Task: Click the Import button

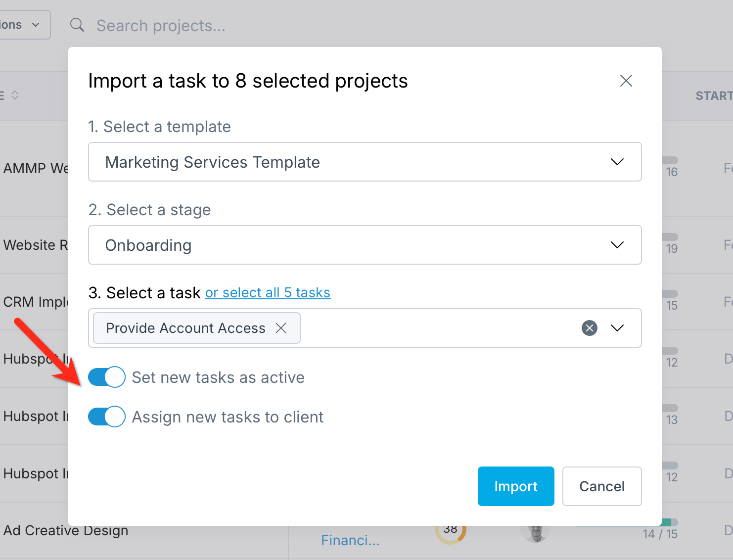Action: tap(515, 486)
